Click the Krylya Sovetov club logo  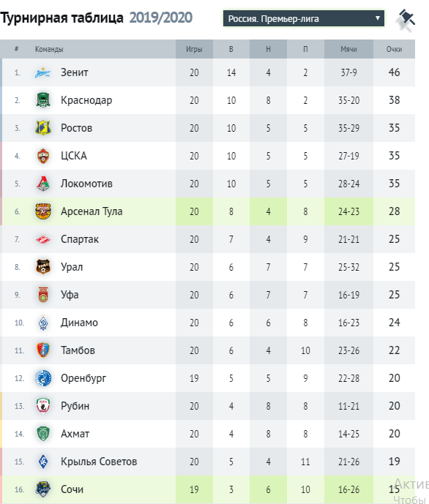pyautogui.click(x=42, y=462)
